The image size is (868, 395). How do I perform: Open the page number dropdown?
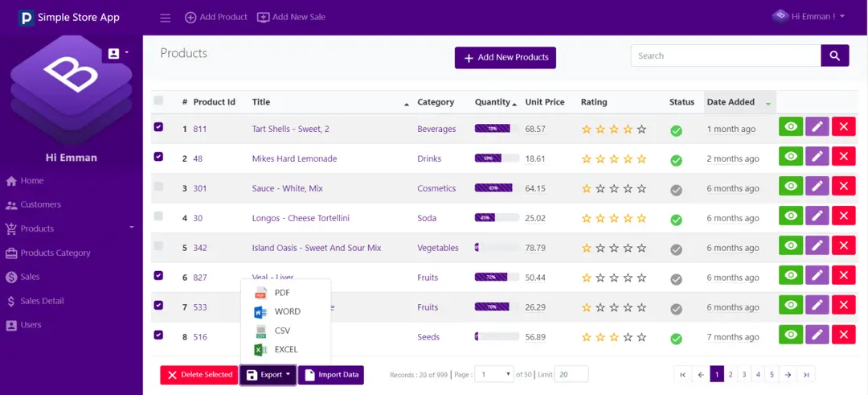[x=494, y=374]
